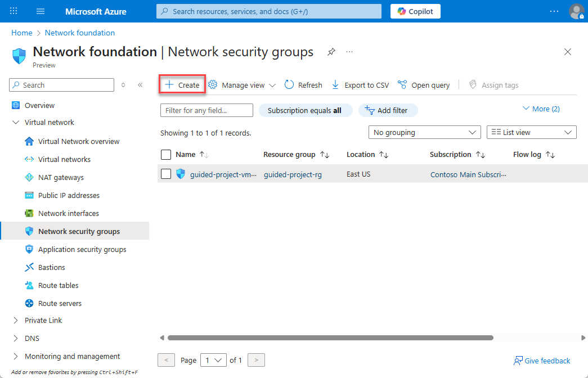The image size is (588, 378).
Task: Open the Manage view dropdown
Action: tap(242, 85)
